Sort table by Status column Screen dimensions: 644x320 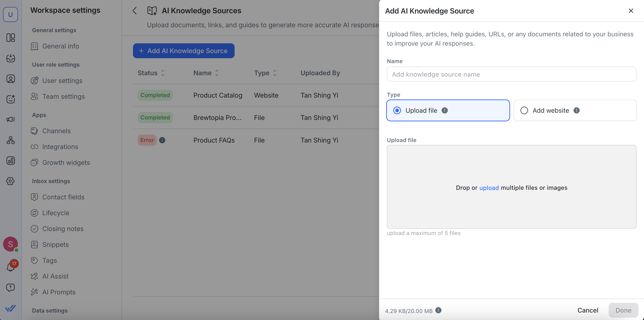coord(163,73)
